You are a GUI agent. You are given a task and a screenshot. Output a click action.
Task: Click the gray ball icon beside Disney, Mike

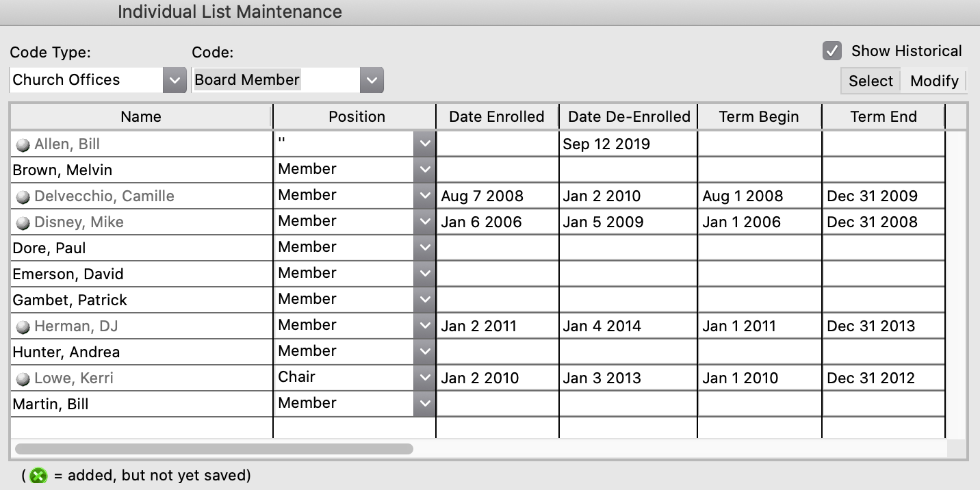(23, 223)
